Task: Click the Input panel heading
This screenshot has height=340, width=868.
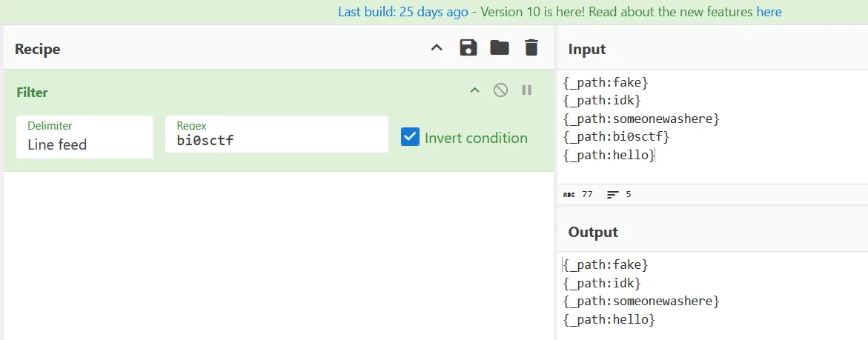Action: [587, 49]
